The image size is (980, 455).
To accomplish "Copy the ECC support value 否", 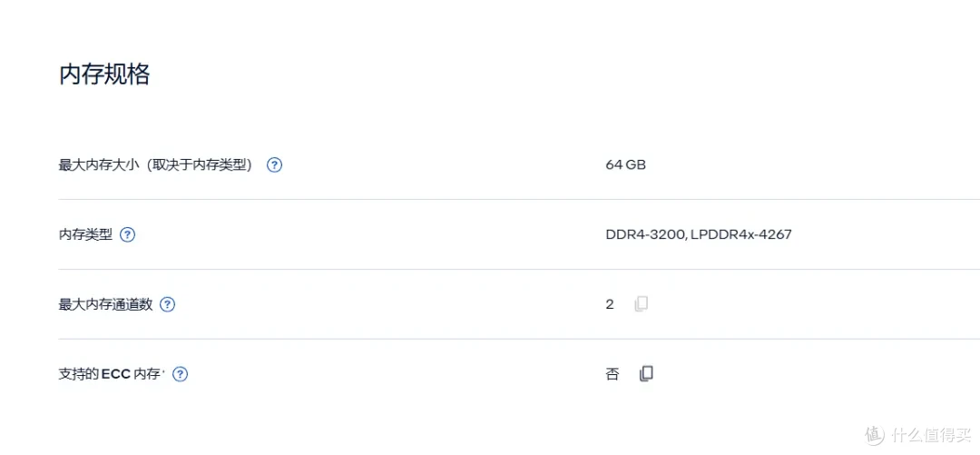I will (646, 374).
